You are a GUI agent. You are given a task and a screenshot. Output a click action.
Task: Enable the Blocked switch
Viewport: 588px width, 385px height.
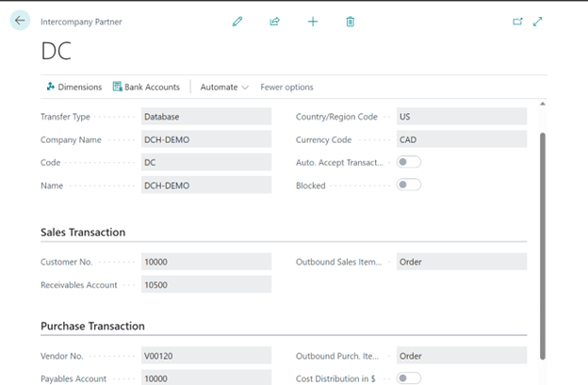pyautogui.click(x=408, y=184)
